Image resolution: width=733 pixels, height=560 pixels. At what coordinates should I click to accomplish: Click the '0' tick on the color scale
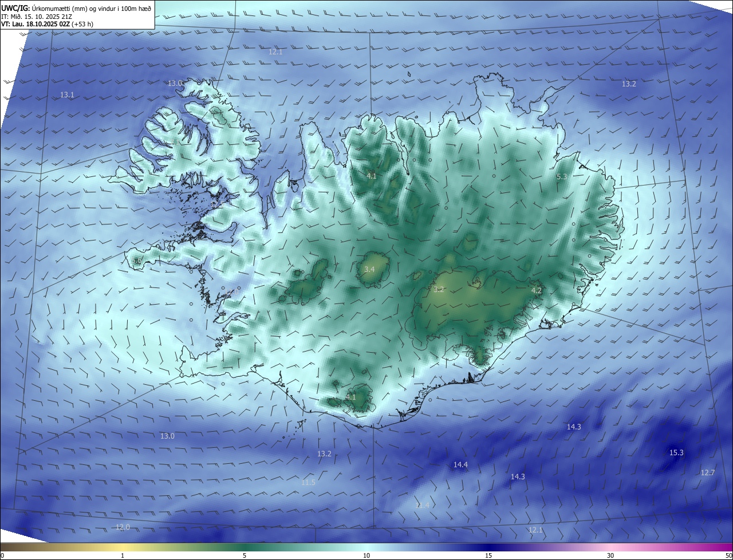point(2,555)
